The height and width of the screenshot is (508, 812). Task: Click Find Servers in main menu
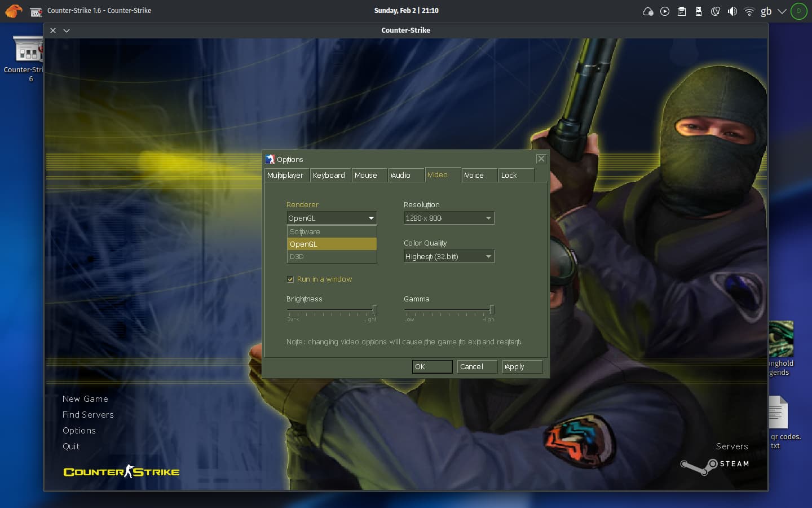point(88,415)
